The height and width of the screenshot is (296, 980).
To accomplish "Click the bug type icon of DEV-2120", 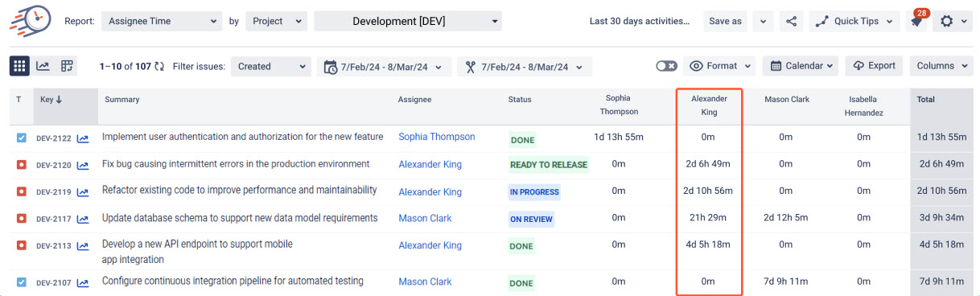I will point(22,165).
